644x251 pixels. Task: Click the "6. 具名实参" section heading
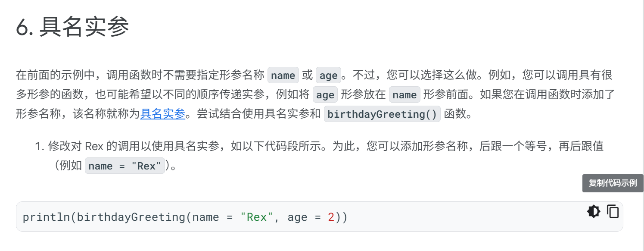click(72, 28)
